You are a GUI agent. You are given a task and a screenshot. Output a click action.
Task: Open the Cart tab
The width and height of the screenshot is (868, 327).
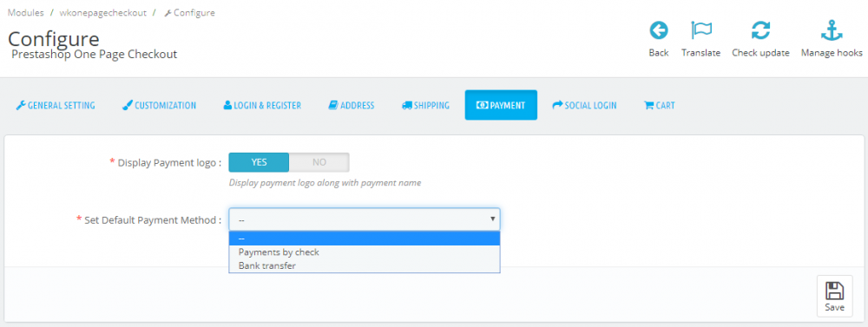click(660, 105)
